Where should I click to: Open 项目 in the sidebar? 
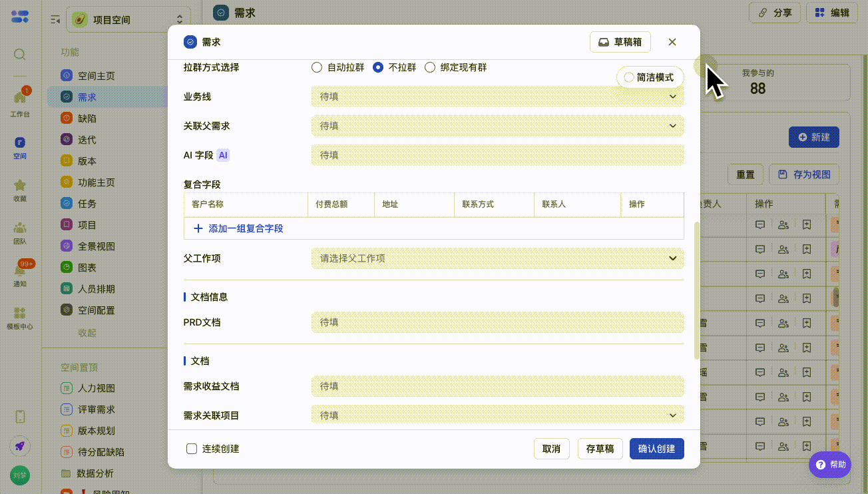click(87, 225)
